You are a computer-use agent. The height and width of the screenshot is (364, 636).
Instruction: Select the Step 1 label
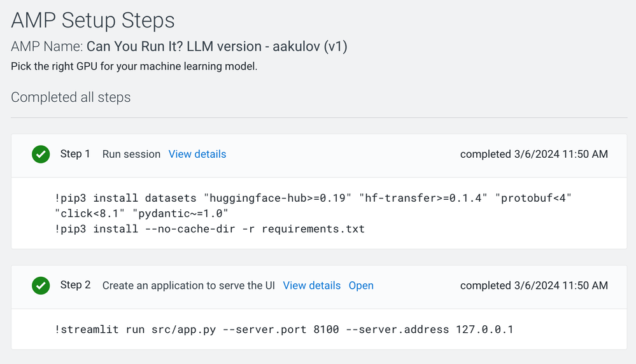75,154
